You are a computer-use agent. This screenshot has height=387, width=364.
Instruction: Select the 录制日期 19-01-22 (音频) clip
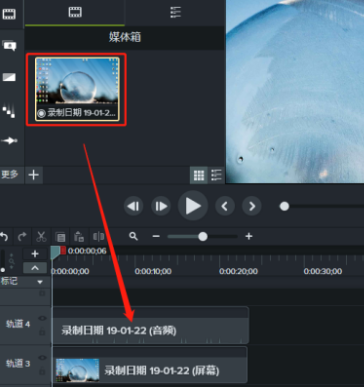pyautogui.click(x=151, y=325)
